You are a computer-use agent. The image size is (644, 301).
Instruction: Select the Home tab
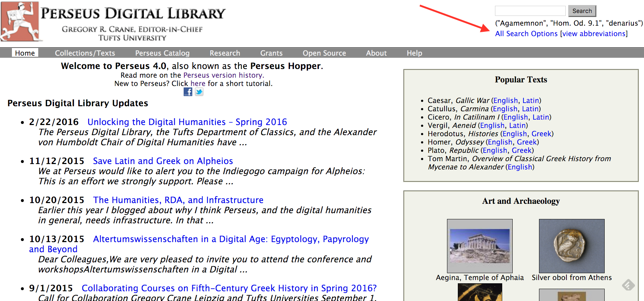[25, 53]
